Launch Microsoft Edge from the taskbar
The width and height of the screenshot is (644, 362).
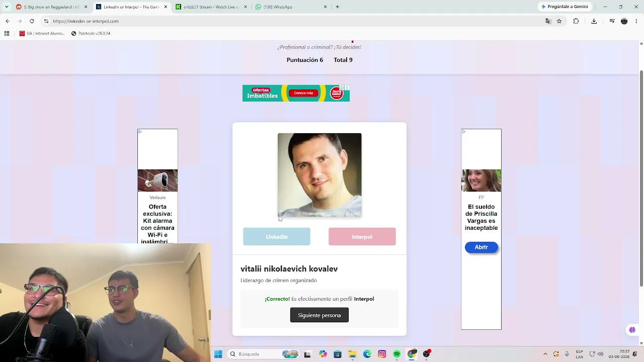click(367, 354)
